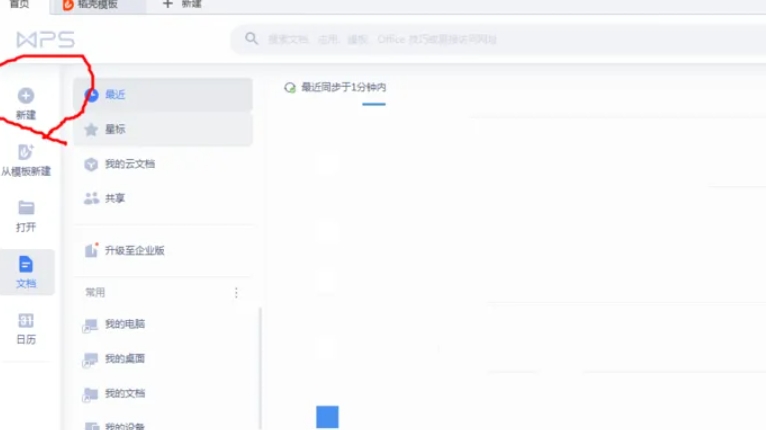Click the 新建 plus icon in the left sidebar
766x430 pixels.
pos(26,96)
